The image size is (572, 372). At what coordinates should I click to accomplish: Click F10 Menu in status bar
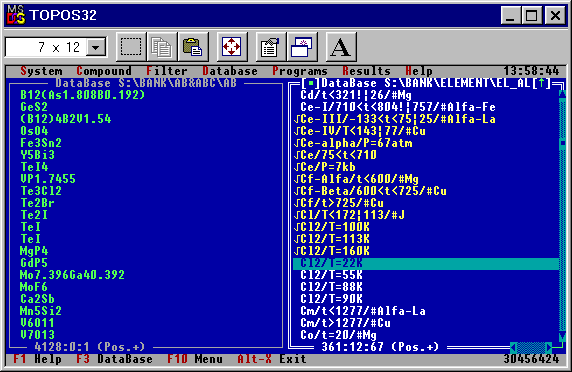coord(195,359)
